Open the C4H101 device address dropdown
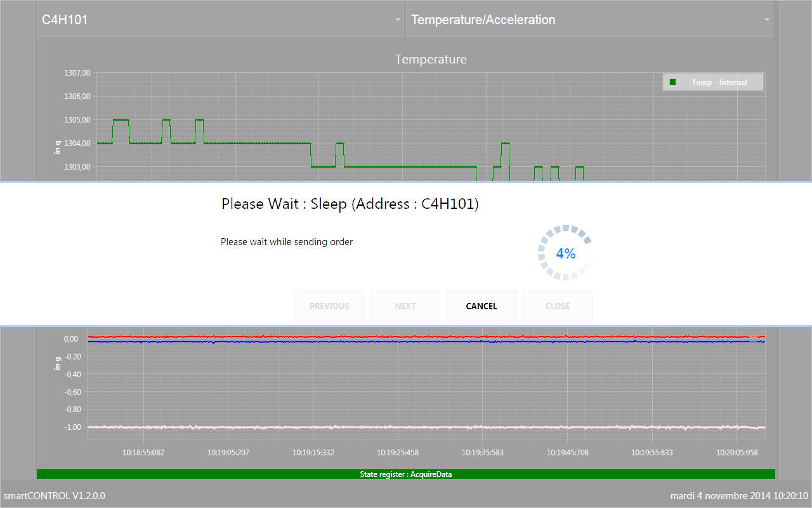 pyautogui.click(x=220, y=20)
